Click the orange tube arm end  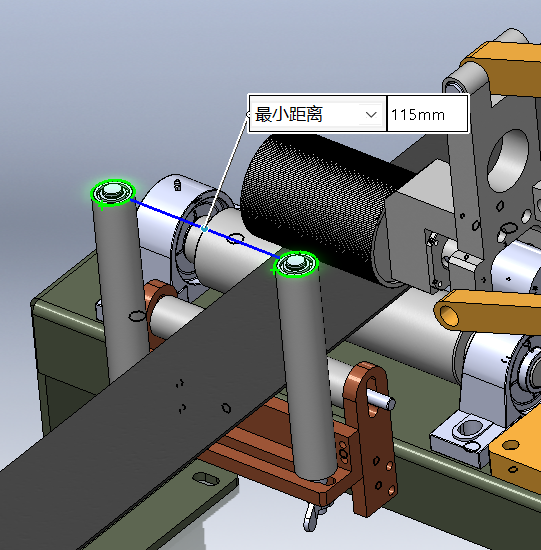[x=448, y=316]
